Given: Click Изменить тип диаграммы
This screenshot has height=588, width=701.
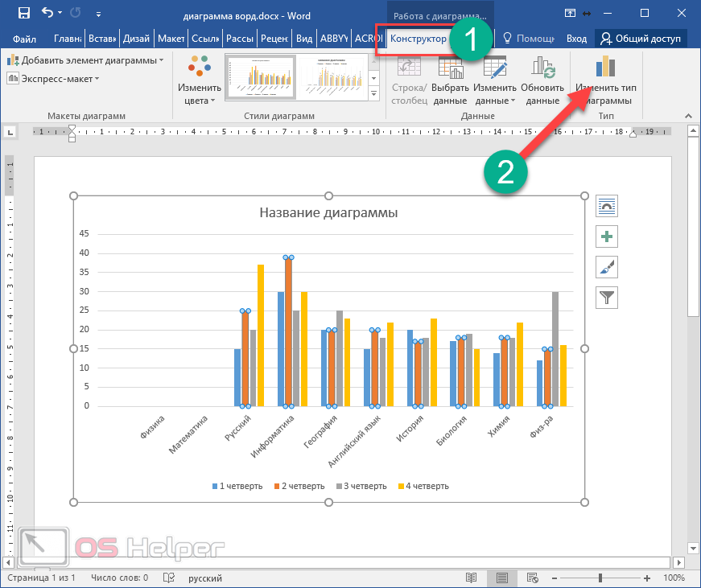Looking at the screenshot, I should 604,80.
